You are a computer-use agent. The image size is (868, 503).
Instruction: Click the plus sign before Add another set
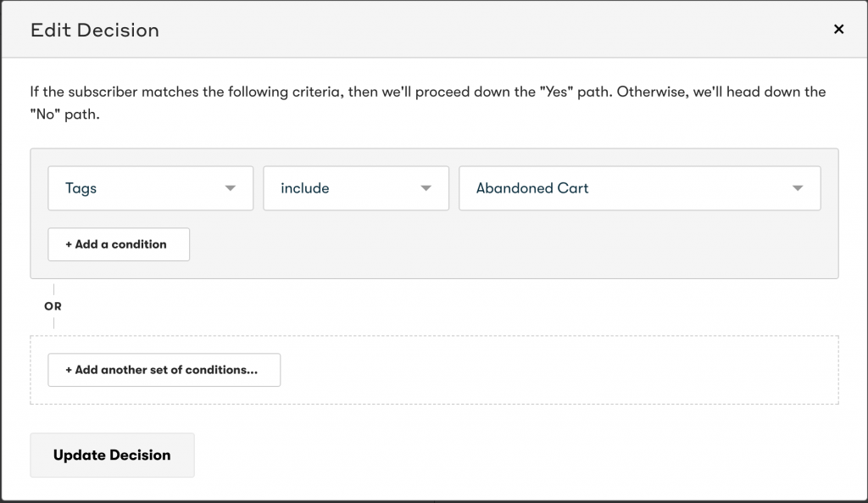tap(69, 370)
